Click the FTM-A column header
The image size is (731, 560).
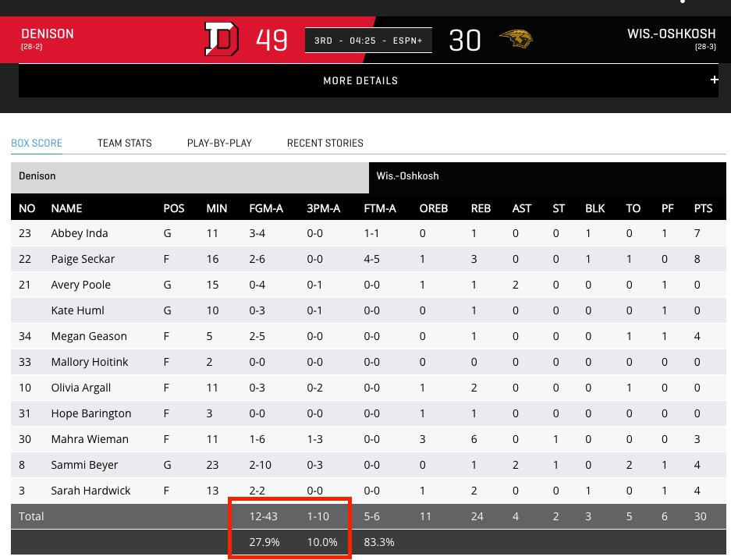[380, 208]
